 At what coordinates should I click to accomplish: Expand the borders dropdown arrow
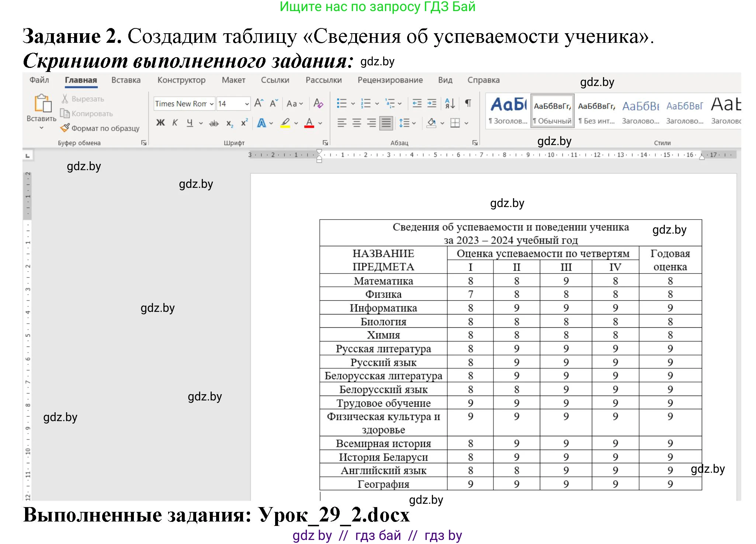click(x=467, y=123)
